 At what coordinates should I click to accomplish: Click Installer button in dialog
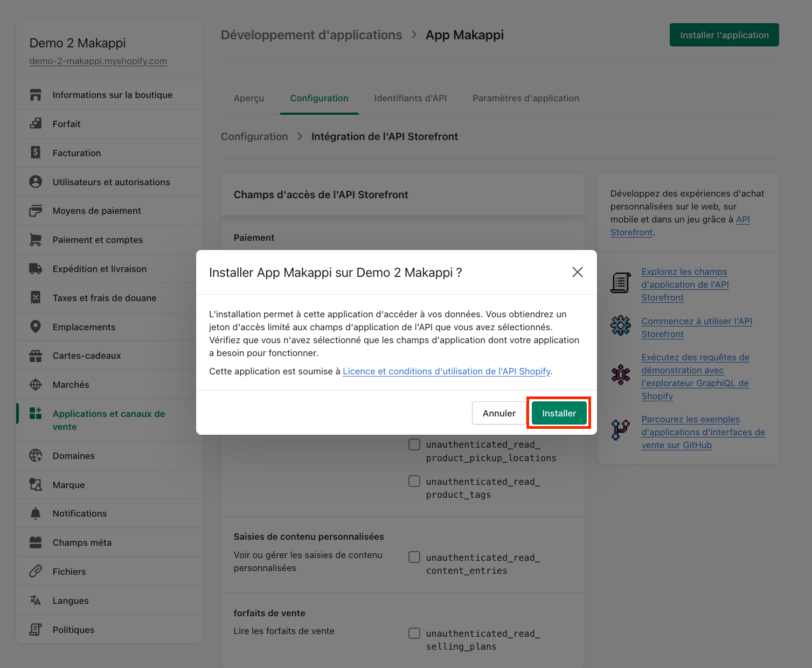[559, 413]
